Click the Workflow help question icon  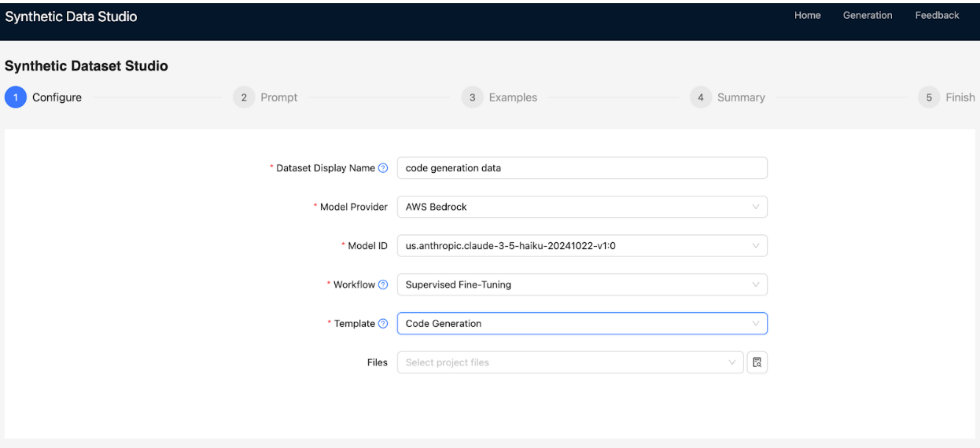383,285
